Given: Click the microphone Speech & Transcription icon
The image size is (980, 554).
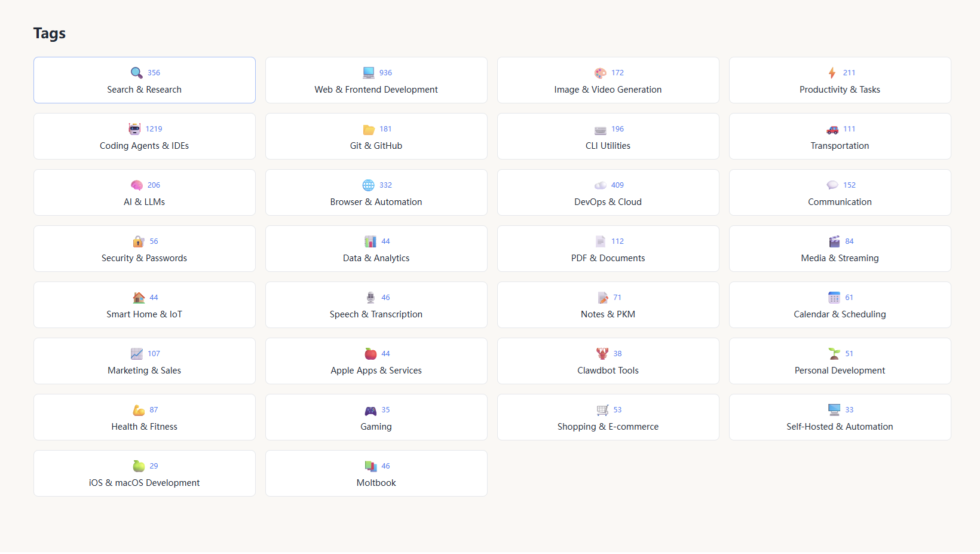Looking at the screenshot, I should [x=370, y=298].
